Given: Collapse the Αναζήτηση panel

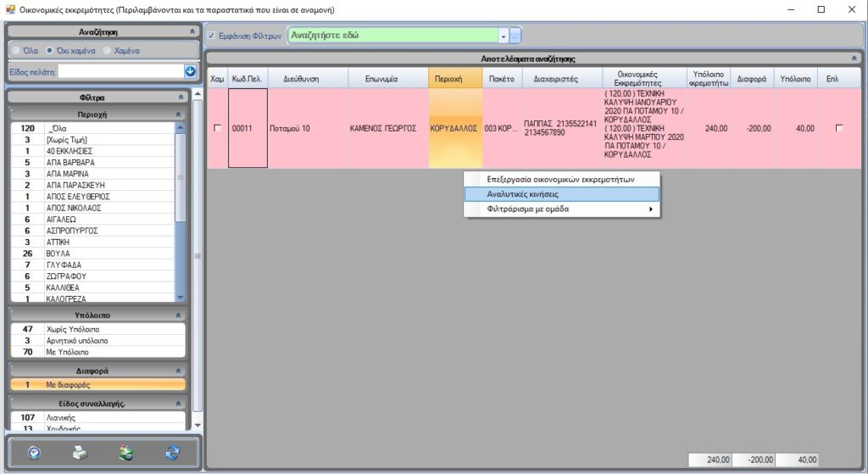Looking at the screenshot, I should point(192,31).
